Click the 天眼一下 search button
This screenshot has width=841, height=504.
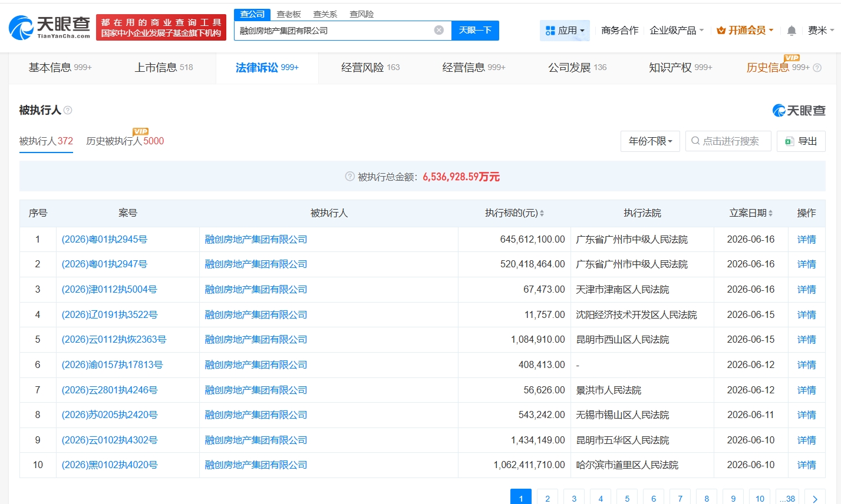pyautogui.click(x=475, y=31)
